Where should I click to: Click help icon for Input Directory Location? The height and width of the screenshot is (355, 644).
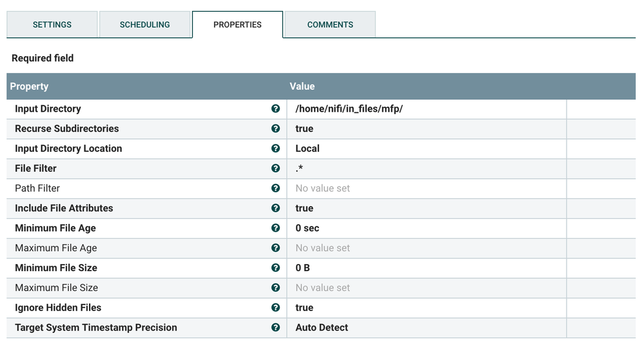point(276,148)
